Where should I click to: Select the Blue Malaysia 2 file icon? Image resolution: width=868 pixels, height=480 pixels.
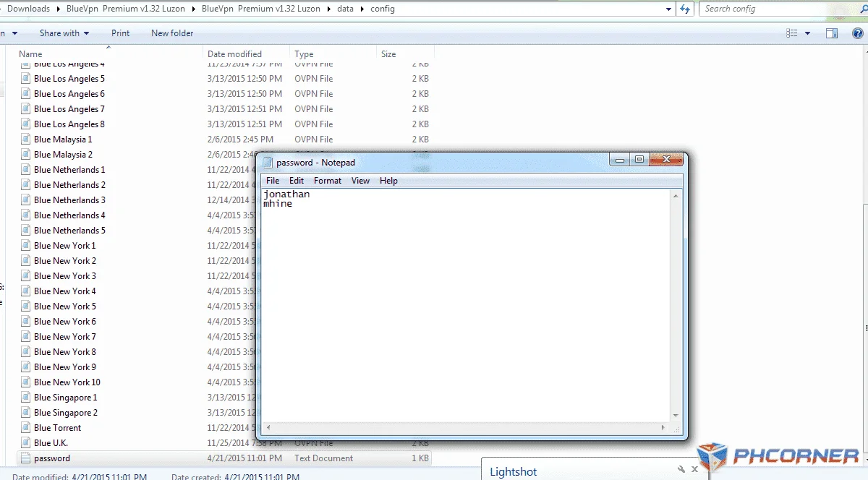coord(26,155)
